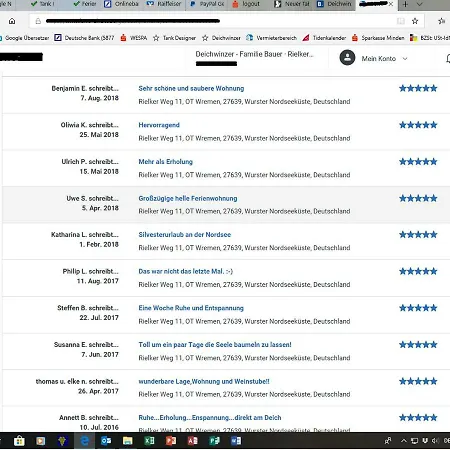
Task: Open a new browser tab
Action: [405, 4]
